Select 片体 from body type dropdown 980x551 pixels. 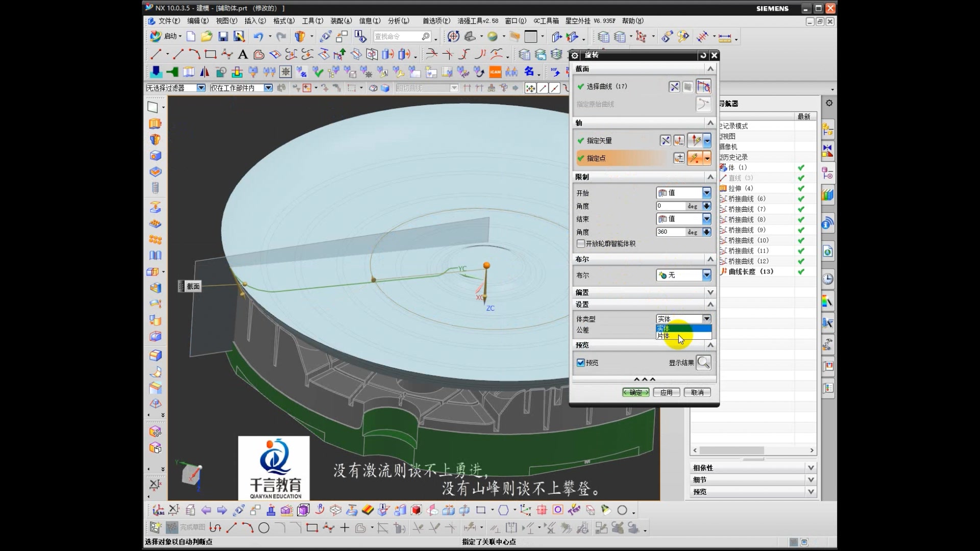tap(664, 336)
